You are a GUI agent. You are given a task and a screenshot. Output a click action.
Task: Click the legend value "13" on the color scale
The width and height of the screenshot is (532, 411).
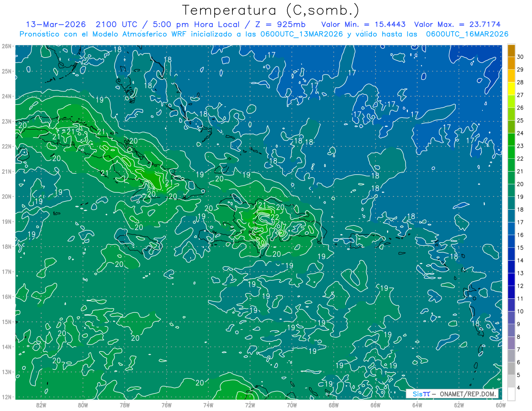click(520, 273)
